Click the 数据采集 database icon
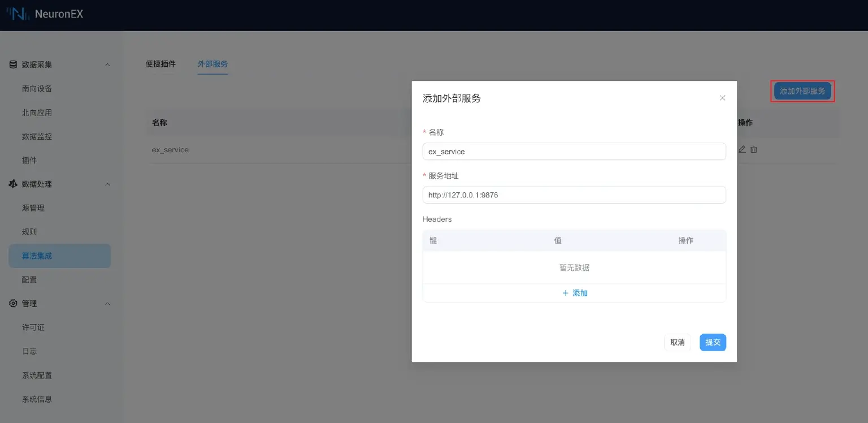The image size is (868, 423). 13,64
